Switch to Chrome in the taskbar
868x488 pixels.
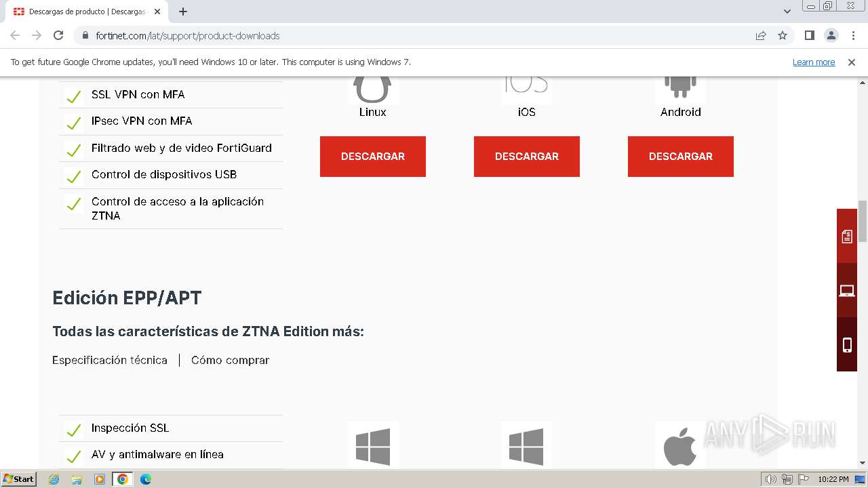[123, 479]
